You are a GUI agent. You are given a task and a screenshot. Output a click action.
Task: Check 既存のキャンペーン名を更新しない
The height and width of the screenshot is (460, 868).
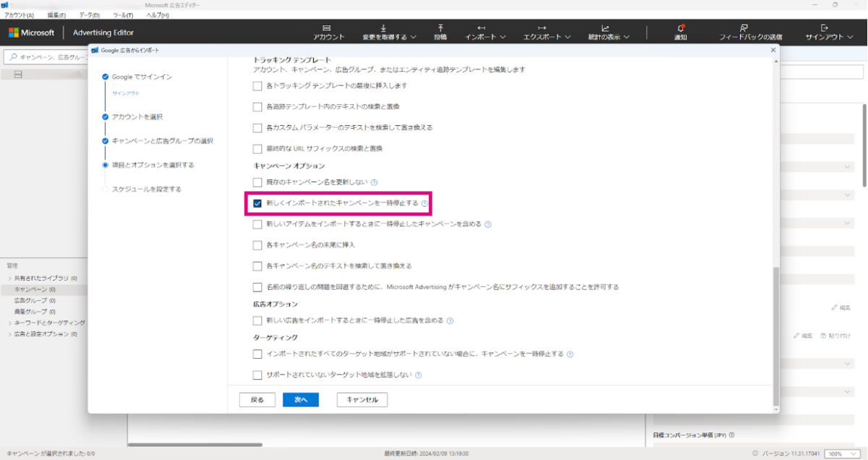[x=258, y=182]
